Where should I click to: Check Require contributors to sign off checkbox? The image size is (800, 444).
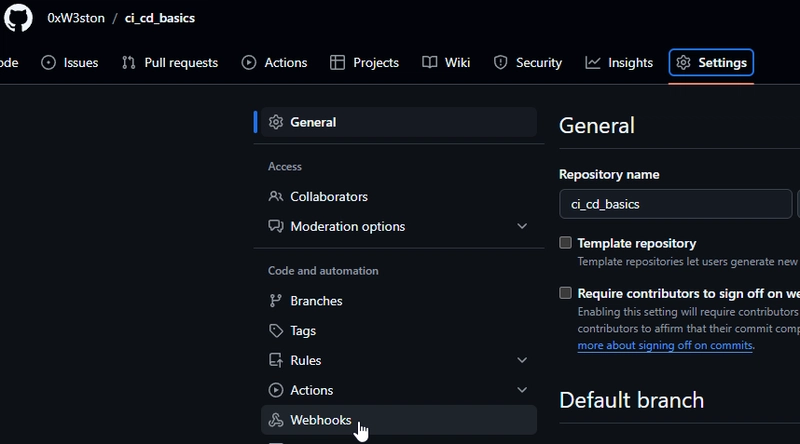[566, 293]
